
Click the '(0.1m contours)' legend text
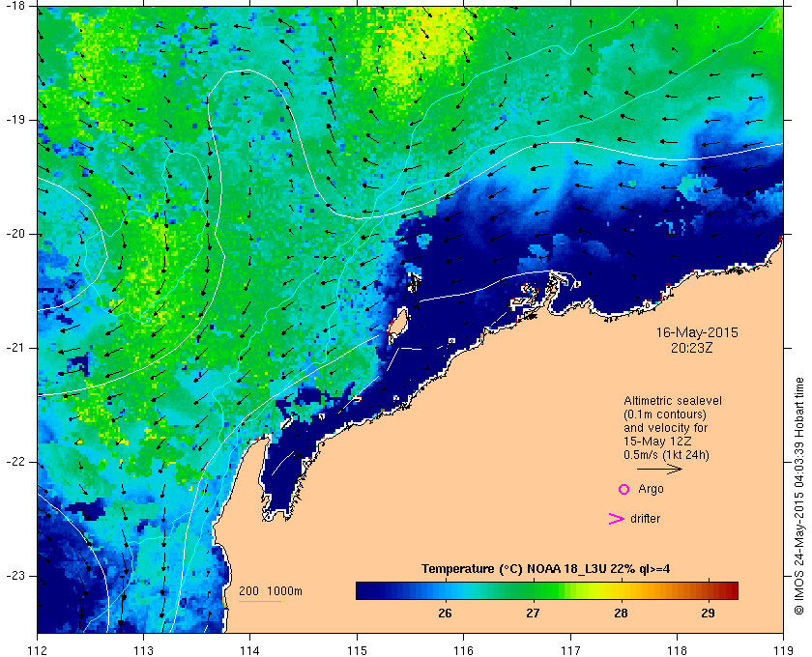(665, 414)
